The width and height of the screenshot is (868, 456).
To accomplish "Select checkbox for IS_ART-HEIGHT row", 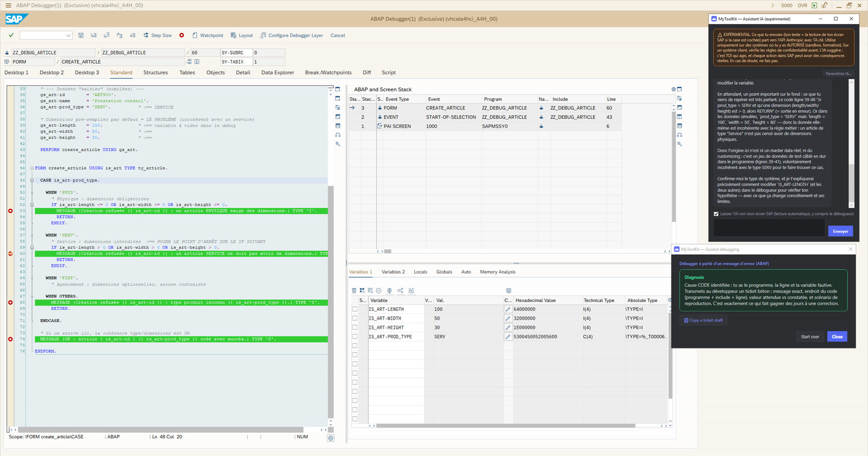I will [355, 327].
